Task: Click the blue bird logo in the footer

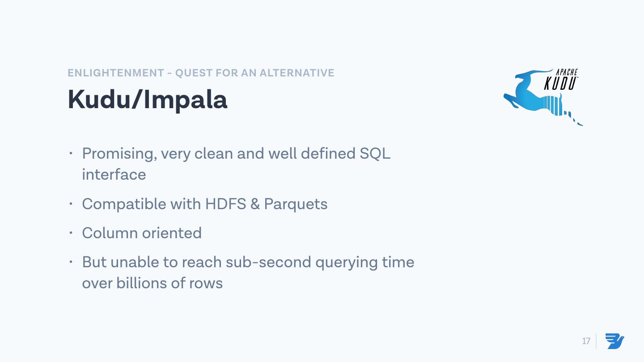Action: pos(615,341)
